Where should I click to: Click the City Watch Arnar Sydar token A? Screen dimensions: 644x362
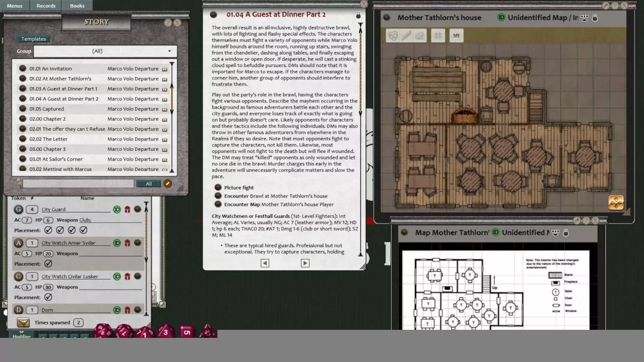pos(19,243)
